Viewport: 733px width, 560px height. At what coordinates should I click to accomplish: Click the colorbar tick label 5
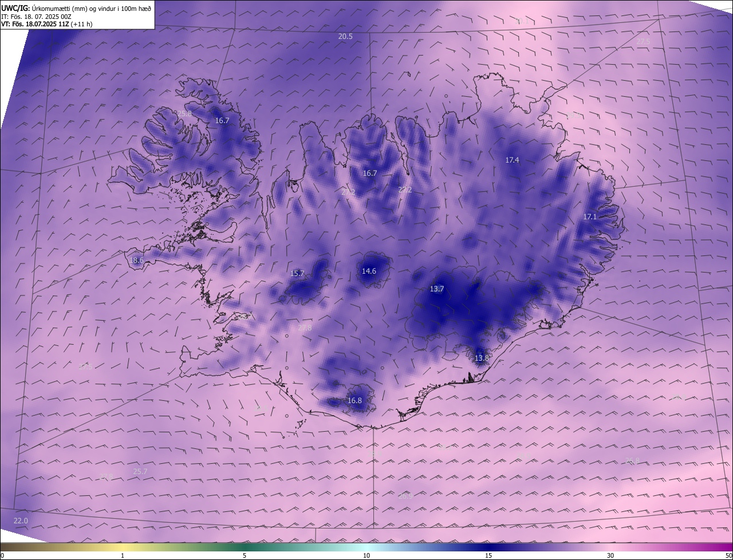tap(245, 555)
